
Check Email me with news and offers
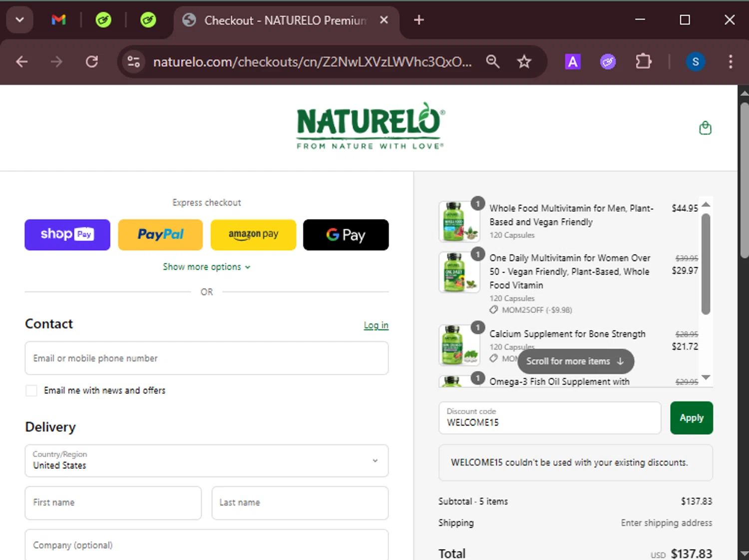[x=31, y=390]
